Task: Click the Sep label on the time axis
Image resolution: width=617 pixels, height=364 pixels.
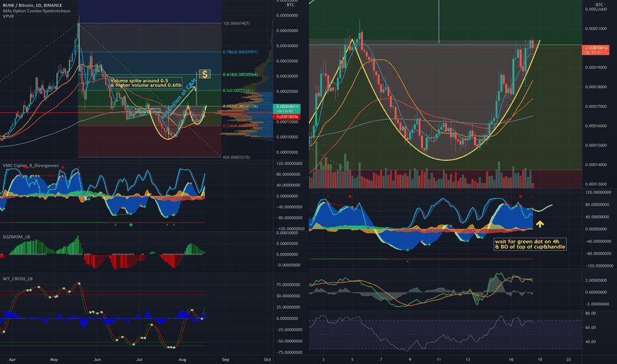Action: 226,359
